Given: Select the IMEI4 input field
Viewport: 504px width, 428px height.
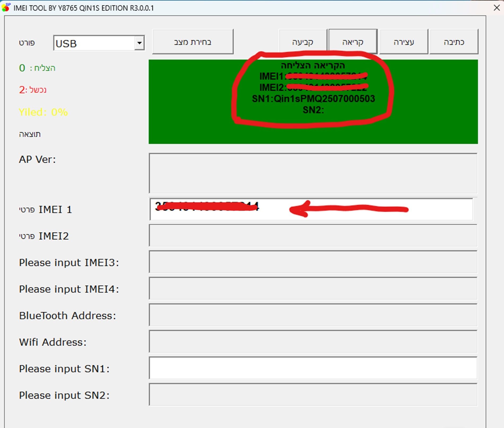Looking at the screenshot, I should [313, 289].
